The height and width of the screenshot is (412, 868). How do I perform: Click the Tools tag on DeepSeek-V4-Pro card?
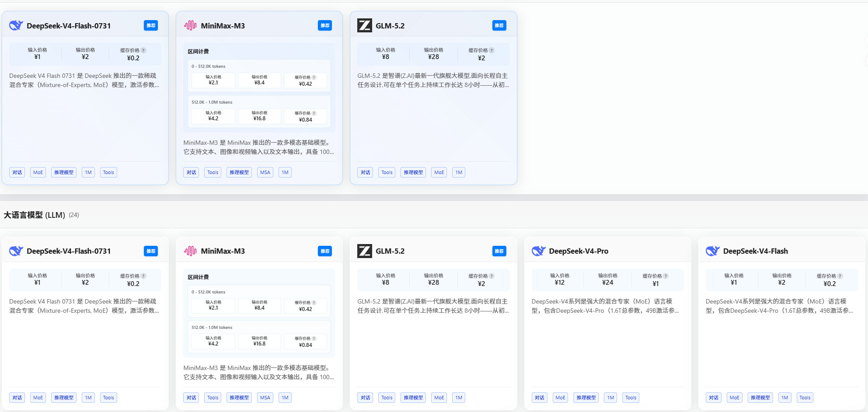coord(631,398)
